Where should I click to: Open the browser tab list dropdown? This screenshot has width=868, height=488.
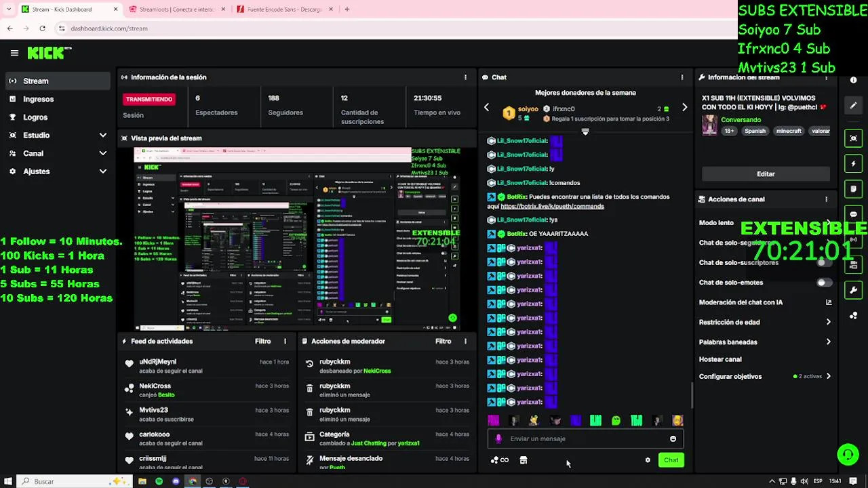click(x=9, y=9)
